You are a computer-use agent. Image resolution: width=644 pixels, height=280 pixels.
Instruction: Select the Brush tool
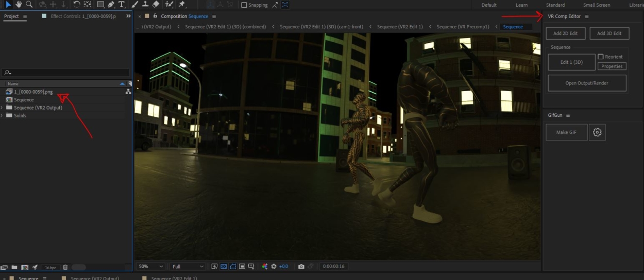pos(135,4)
